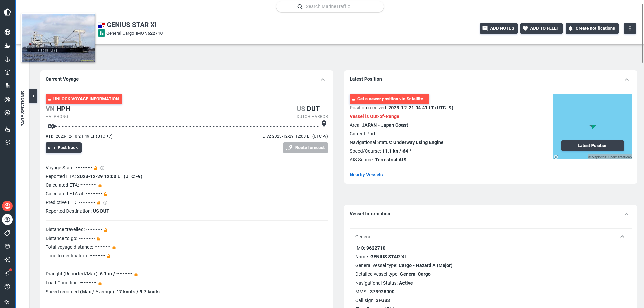This screenshot has width=644, height=308.
Task: Click the Panama flag icon
Action: tap(102, 25)
